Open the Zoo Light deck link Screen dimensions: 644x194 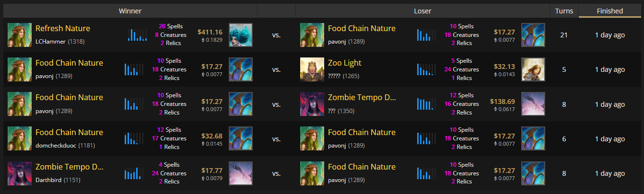pos(345,63)
